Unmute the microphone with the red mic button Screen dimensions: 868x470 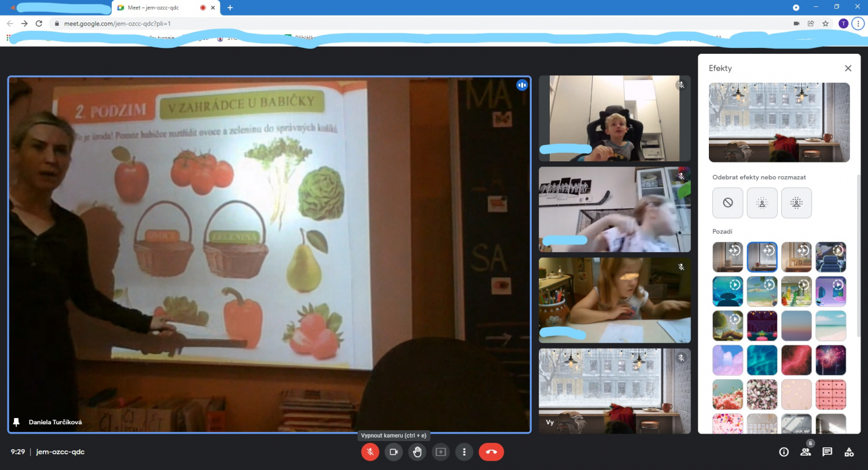(370, 452)
